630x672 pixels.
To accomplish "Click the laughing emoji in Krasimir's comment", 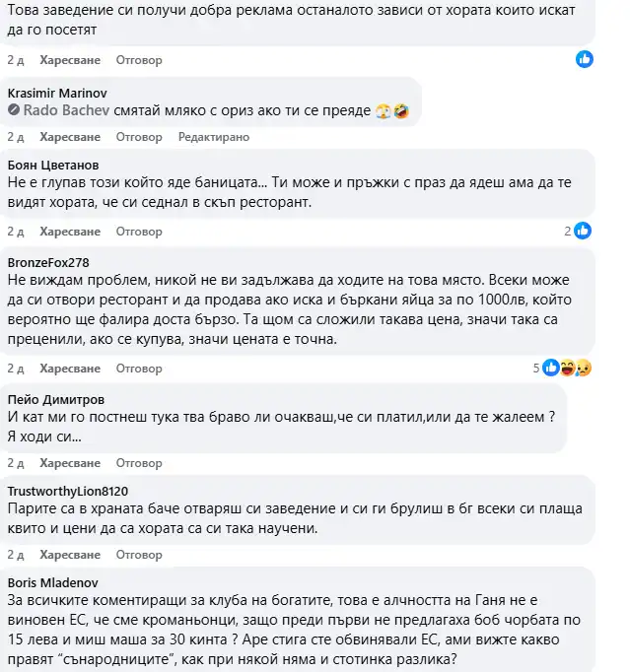I will 402,111.
